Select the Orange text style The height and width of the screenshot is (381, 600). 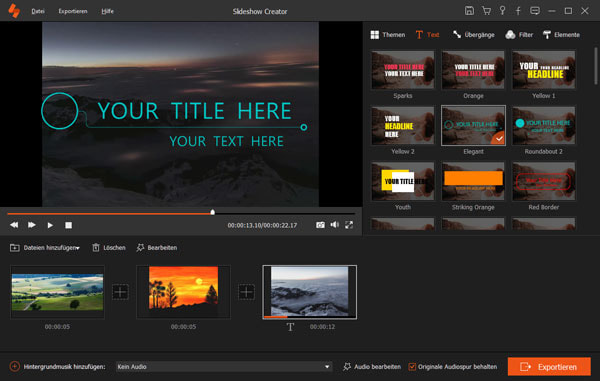pyautogui.click(x=473, y=70)
